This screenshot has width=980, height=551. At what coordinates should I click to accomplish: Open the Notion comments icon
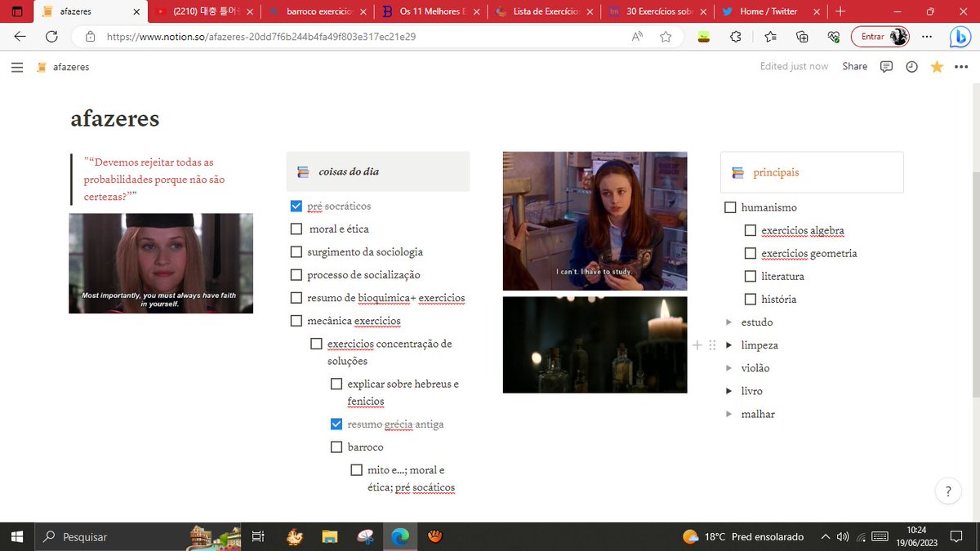886,67
